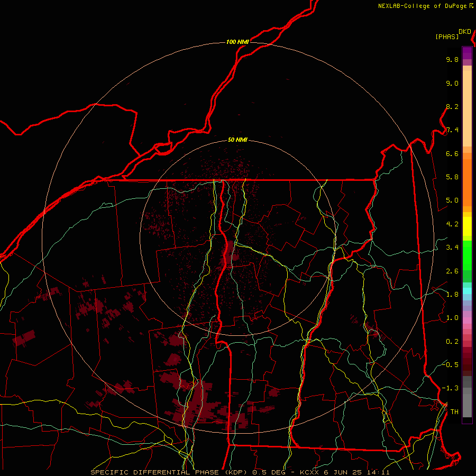The image size is (476, 476).
Task: Select the 5.8 legend value
Action: (452, 177)
